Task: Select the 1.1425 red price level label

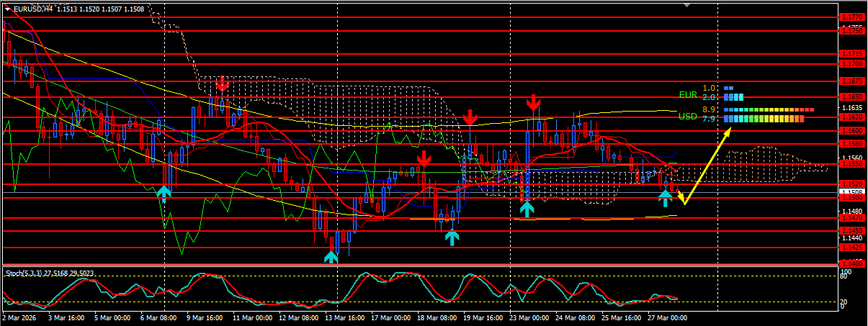Action: click(x=852, y=248)
